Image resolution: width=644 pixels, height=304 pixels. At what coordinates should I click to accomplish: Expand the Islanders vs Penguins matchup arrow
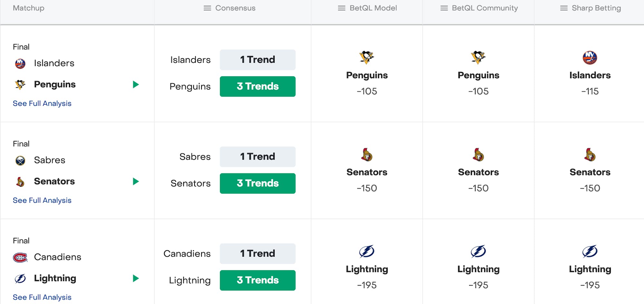136,85
